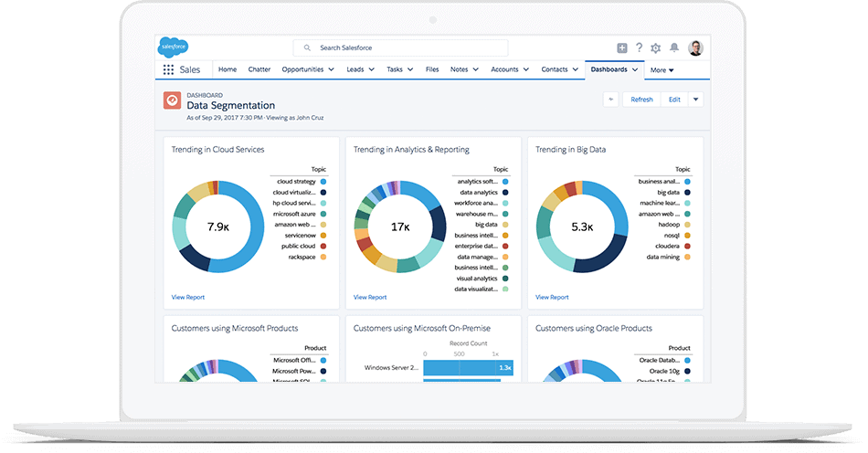Viewport: 868px width, 453px height.
Task: Click the Cloud Services donut chart 7.9k
Action: click(x=218, y=226)
